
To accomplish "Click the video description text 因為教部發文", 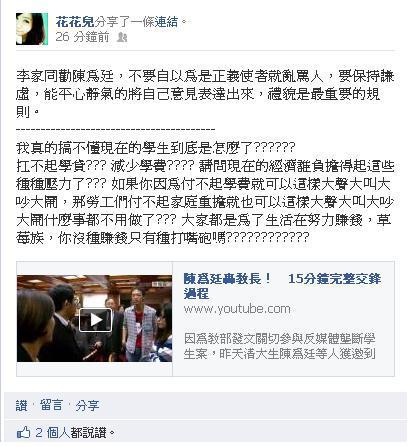I will tap(280, 346).
